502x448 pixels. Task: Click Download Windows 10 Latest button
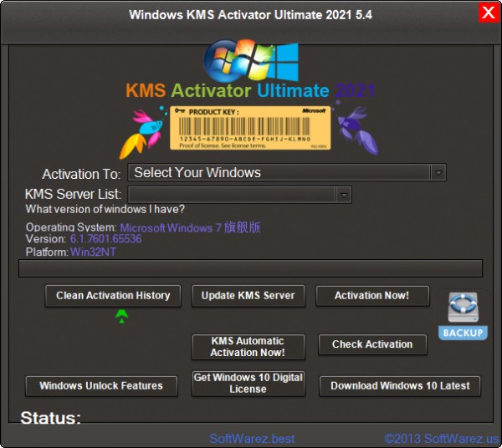coord(400,386)
